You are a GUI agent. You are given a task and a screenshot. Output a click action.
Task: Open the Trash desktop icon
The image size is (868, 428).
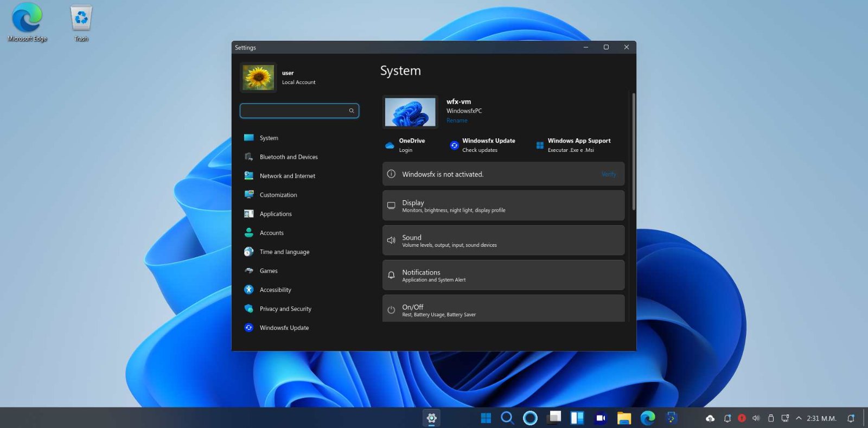(81, 22)
